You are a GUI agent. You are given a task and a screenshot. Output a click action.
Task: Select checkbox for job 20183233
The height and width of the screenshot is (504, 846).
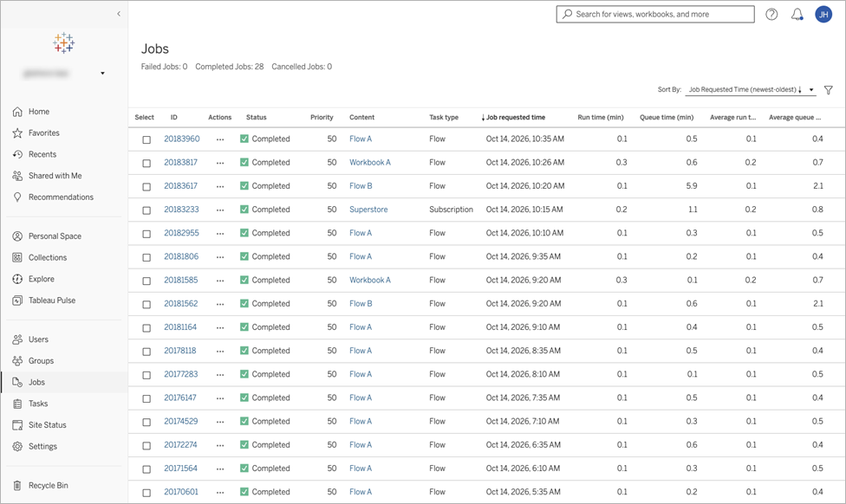point(146,210)
